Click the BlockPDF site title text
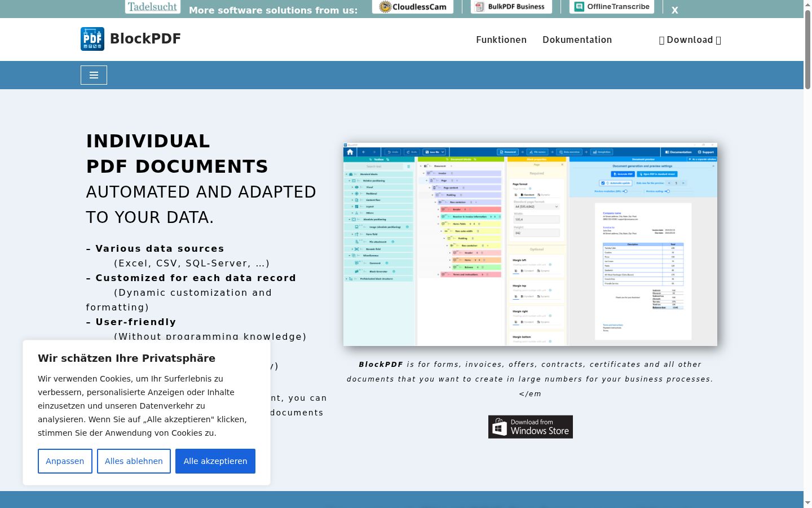The width and height of the screenshot is (812, 508). click(145, 38)
